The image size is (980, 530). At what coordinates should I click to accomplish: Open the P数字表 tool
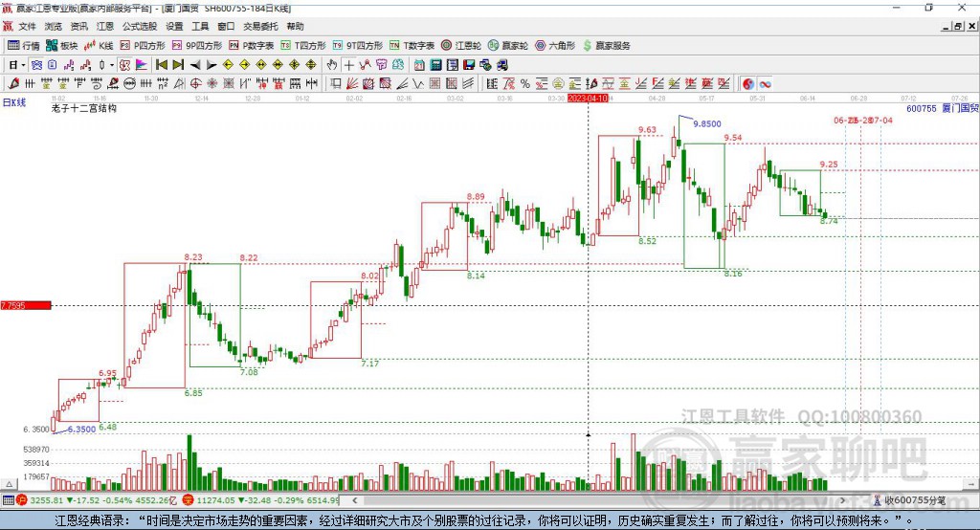click(x=252, y=45)
